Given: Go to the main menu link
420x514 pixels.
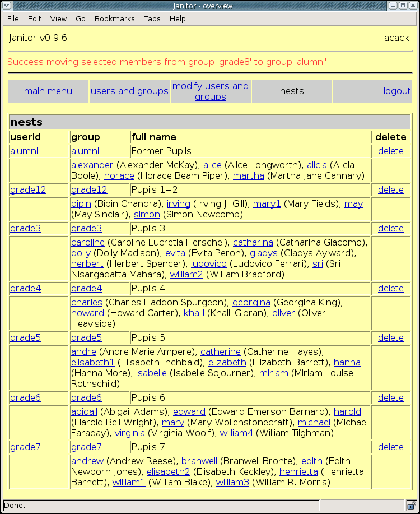Looking at the screenshot, I should tap(48, 91).
